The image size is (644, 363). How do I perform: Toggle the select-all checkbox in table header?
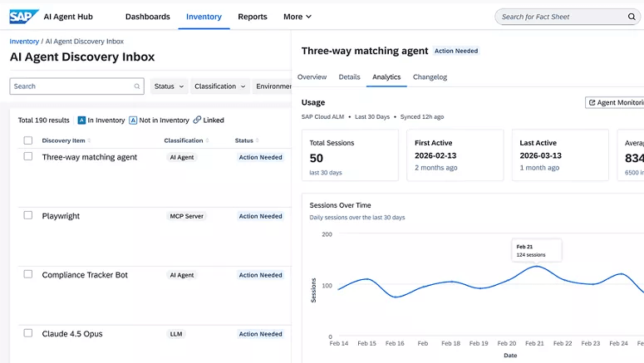click(28, 140)
